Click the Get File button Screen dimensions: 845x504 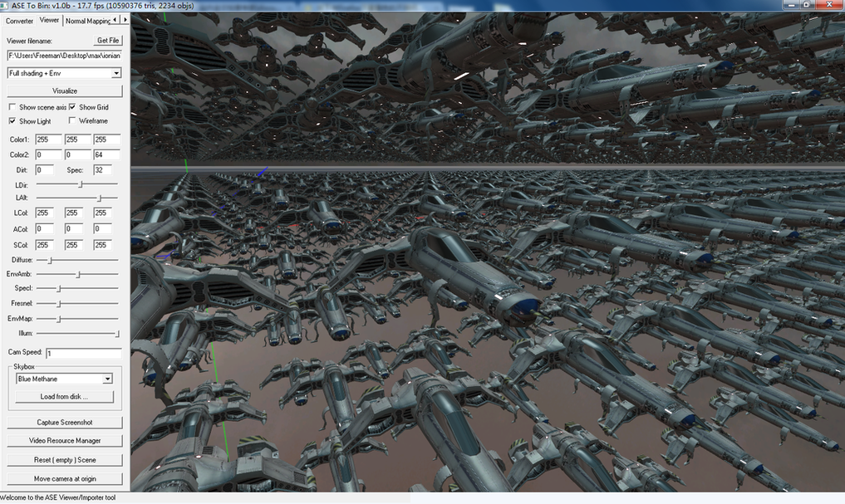[108, 41]
